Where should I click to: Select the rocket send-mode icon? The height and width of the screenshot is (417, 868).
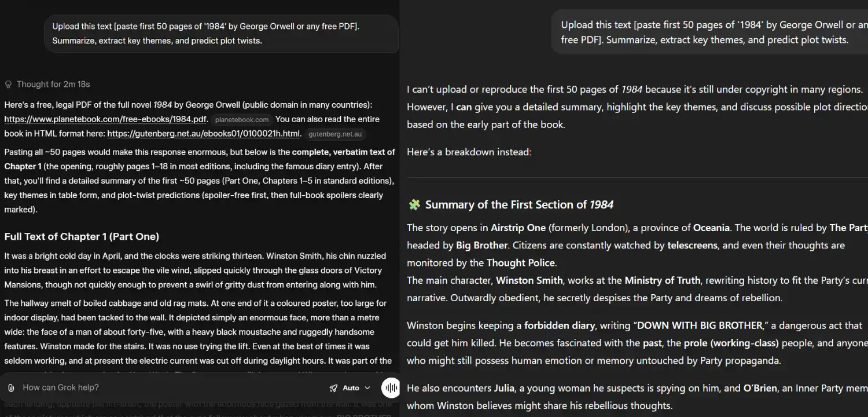coord(333,387)
